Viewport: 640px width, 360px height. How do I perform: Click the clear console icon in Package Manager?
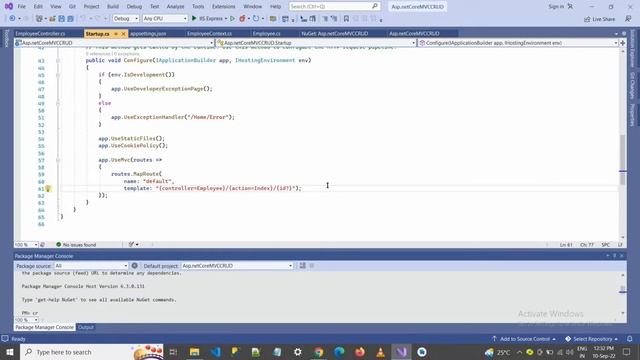(x=302, y=266)
